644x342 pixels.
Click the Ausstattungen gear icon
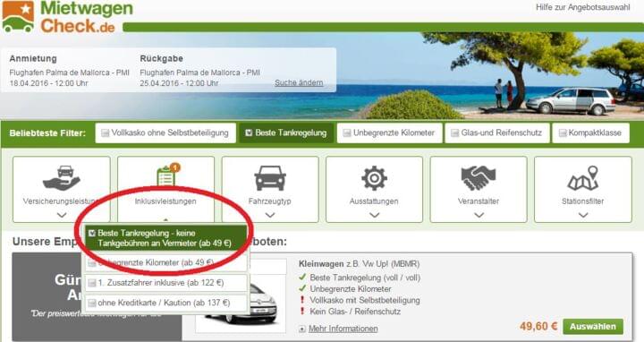pyautogui.click(x=374, y=178)
